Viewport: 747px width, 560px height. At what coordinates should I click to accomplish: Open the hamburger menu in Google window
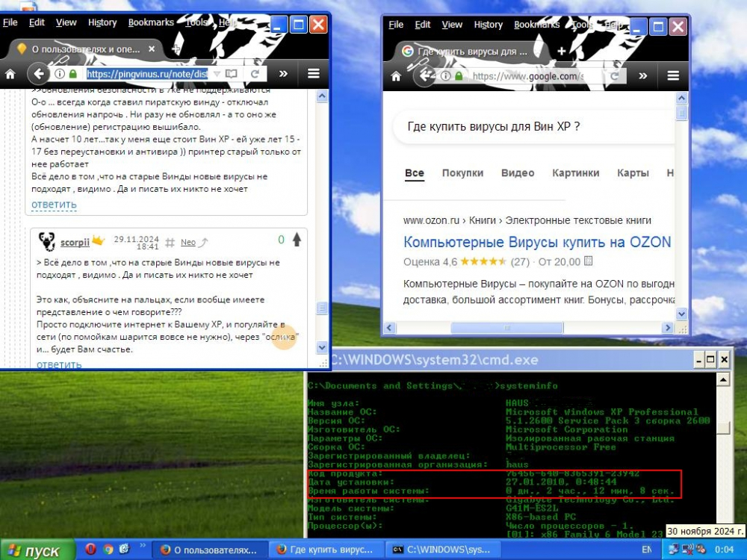tap(673, 75)
